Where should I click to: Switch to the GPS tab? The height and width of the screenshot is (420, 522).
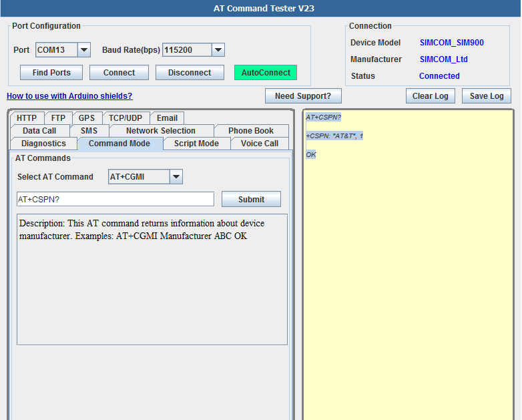87,118
